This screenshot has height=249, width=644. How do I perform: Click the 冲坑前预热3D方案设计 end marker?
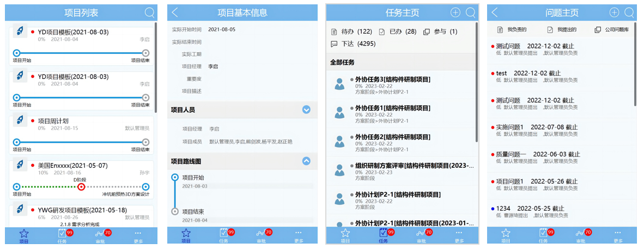pyautogui.click(x=145, y=187)
